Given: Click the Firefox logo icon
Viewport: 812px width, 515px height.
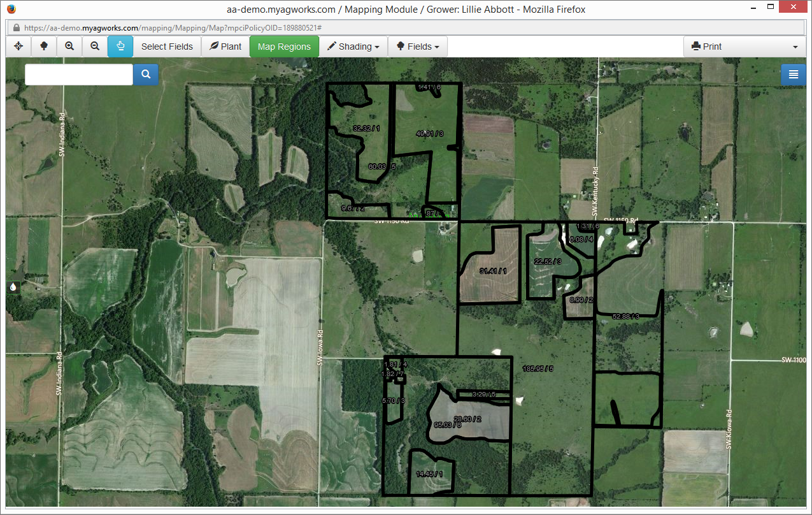Looking at the screenshot, I should 11,9.
